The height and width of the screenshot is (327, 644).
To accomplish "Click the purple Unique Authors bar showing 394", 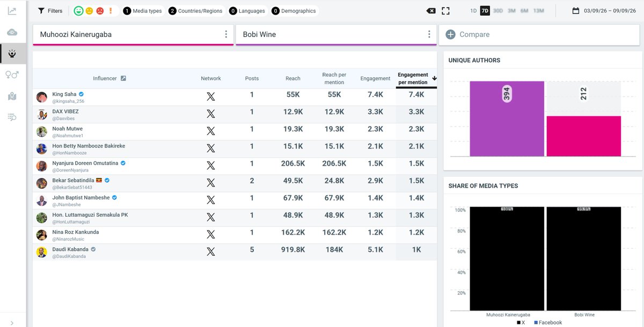I will [507, 118].
